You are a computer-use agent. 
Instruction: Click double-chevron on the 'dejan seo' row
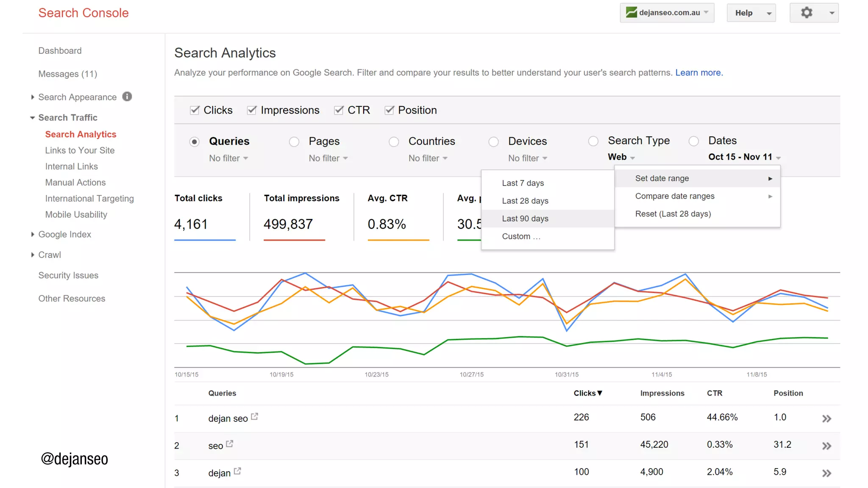(826, 419)
